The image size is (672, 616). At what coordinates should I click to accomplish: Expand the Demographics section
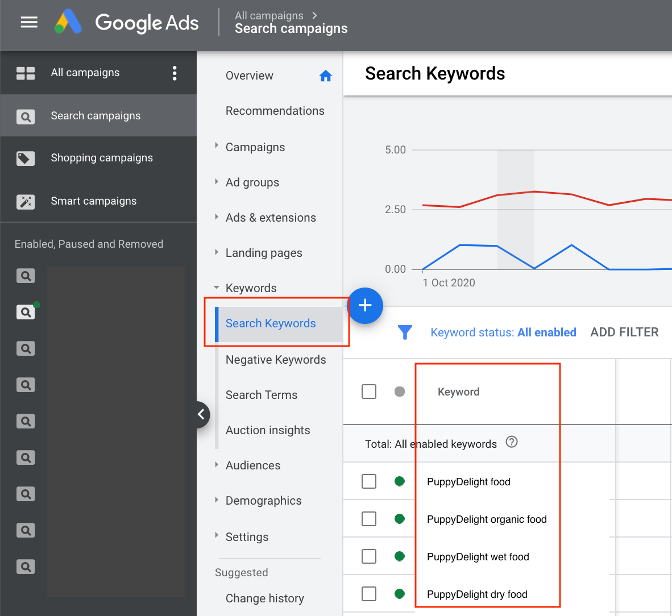(x=217, y=500)
